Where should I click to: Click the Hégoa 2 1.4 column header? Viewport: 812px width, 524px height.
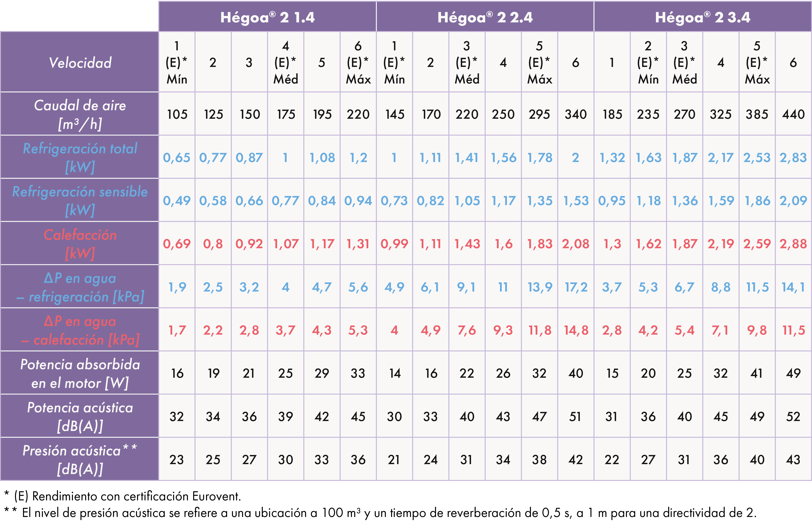click(x=267, y=17)
